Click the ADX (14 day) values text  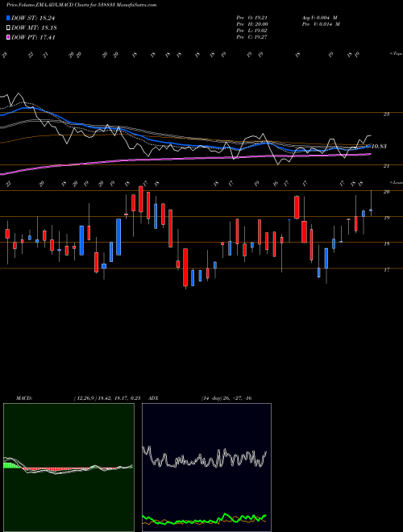tap(226, 398)
